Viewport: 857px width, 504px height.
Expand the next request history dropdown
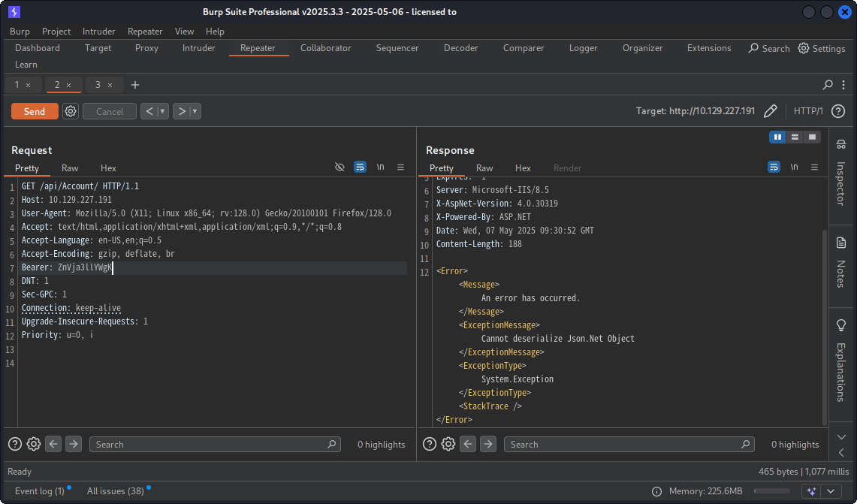195,111
